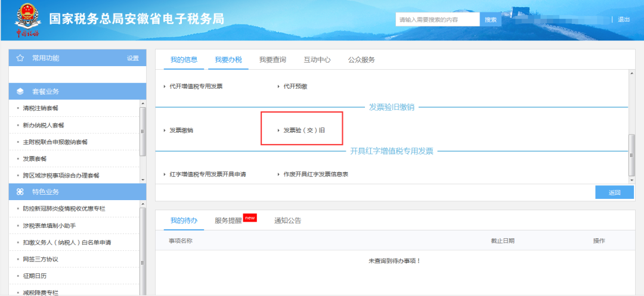Focus the search box in the header
Image resolution: width=644 pixels, height=296 pixels.
point(438,19)
